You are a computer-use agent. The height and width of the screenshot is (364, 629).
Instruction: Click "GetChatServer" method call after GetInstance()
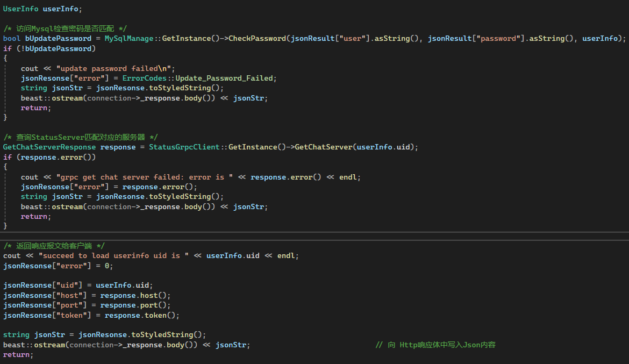click(323, 147)
